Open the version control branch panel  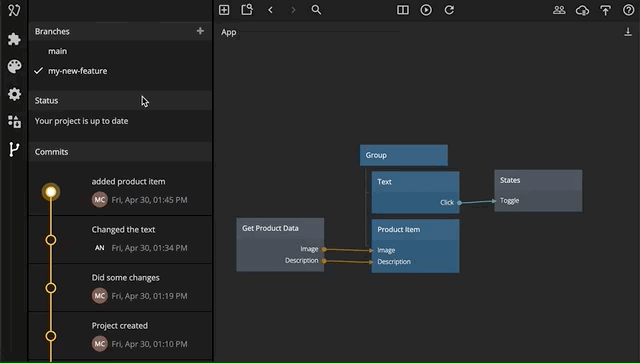click(x=14, y=149)
